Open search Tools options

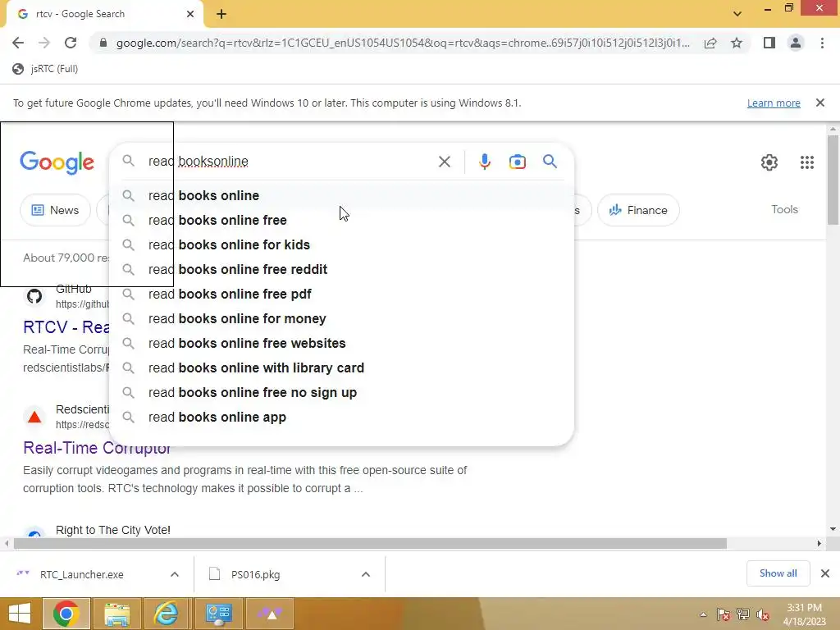point(784,209)
